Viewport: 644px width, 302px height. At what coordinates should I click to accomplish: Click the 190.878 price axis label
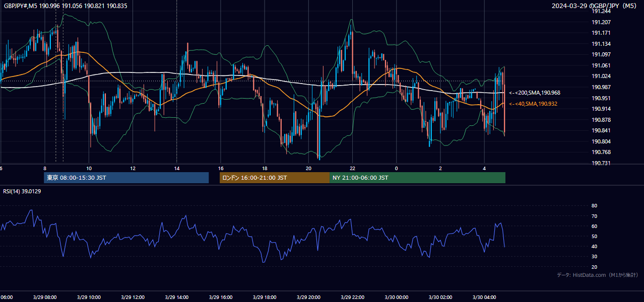pos(601,120)
